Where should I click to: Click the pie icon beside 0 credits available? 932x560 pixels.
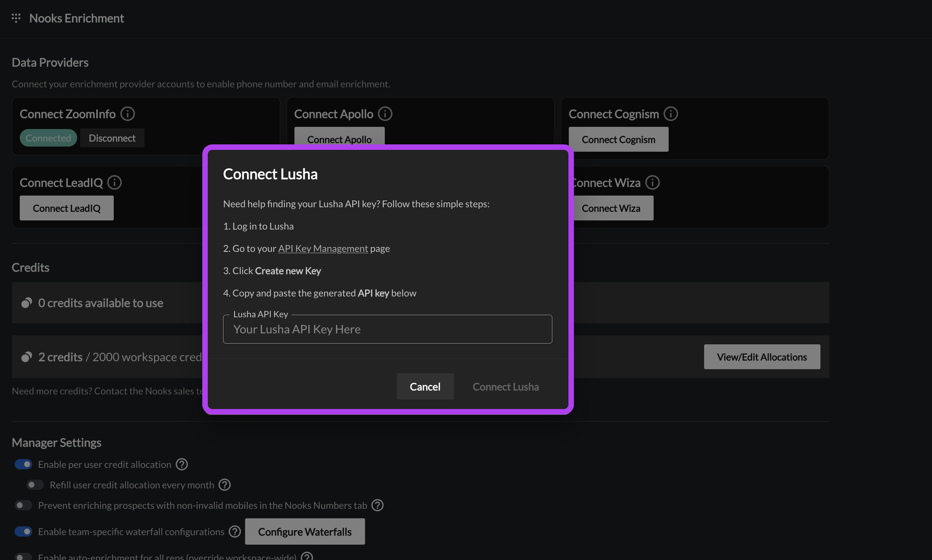tap(26, 303)
